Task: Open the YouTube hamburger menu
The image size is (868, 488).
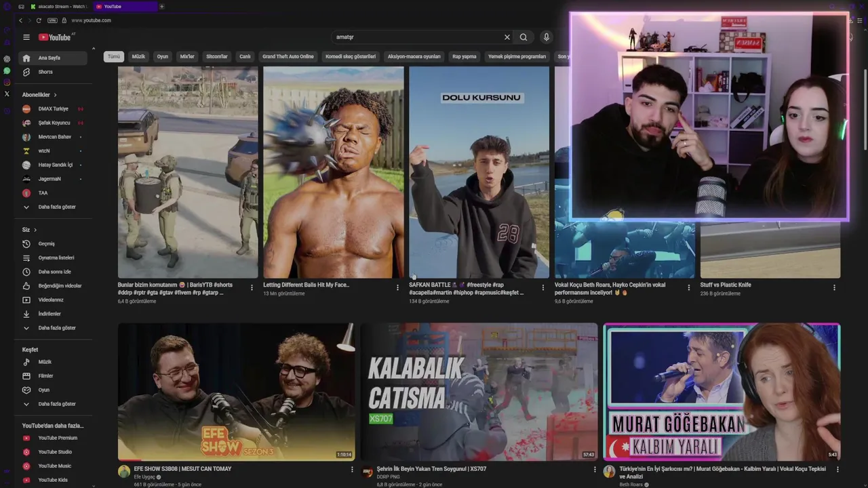Action: (x=26, y=37)
